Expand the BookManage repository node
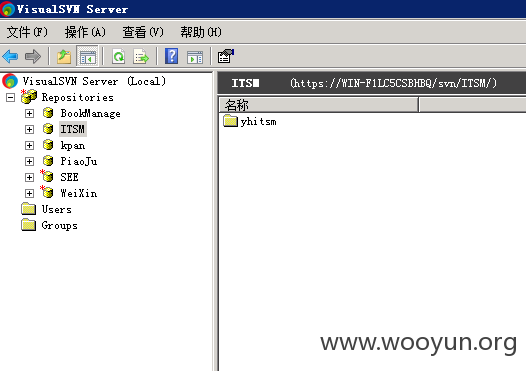This screenshot has width=526, height=371. click(29, 113)
